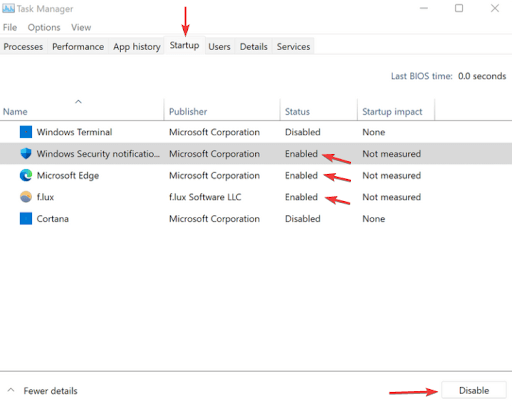
Task: Click the Windows Terminal app icon
Action: pyautogui.click(x=26, y=132)
